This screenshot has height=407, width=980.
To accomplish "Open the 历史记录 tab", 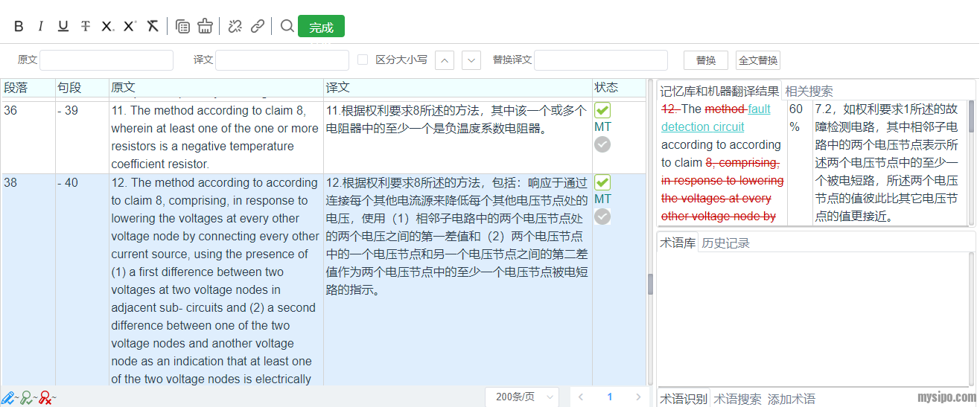I will [725, 243].
